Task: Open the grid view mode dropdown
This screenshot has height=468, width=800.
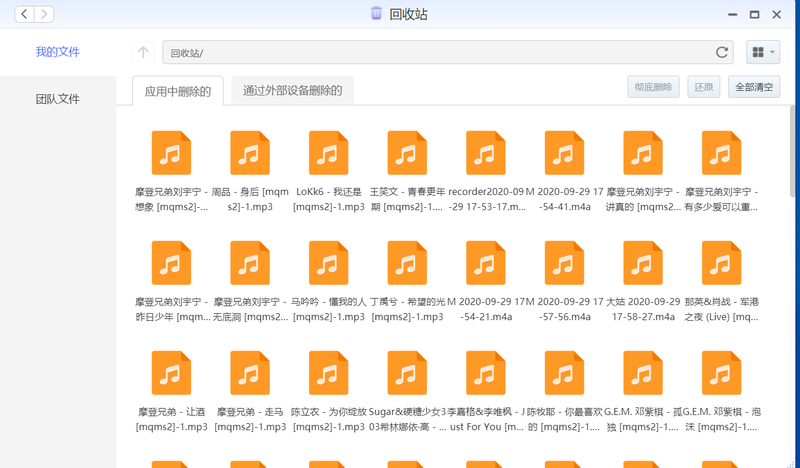Action: point(763,52)
